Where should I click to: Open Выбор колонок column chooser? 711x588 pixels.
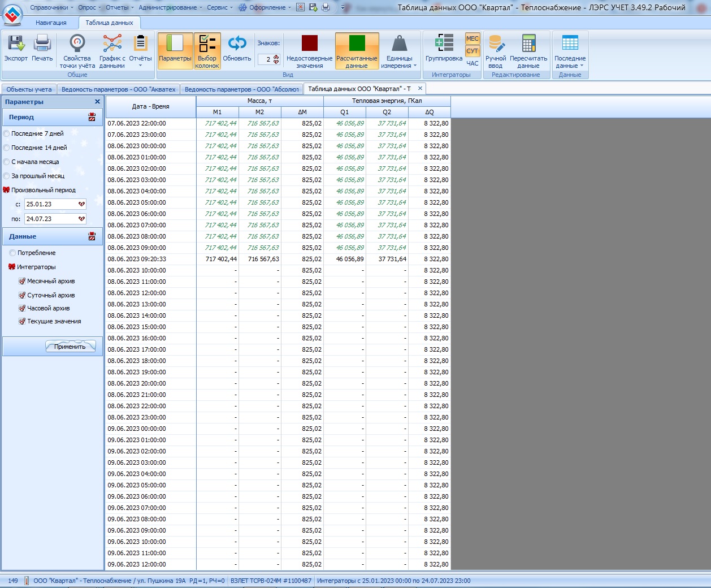[207, 50]
